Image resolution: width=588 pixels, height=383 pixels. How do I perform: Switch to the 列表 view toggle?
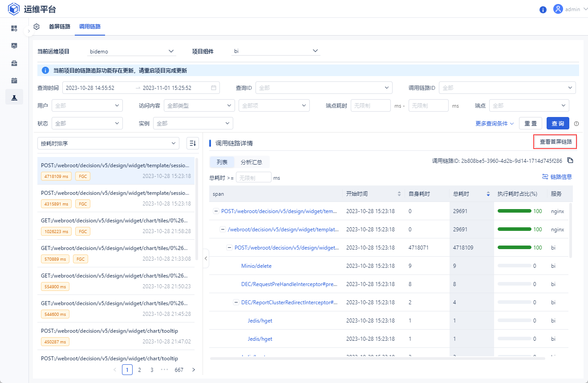222,162
